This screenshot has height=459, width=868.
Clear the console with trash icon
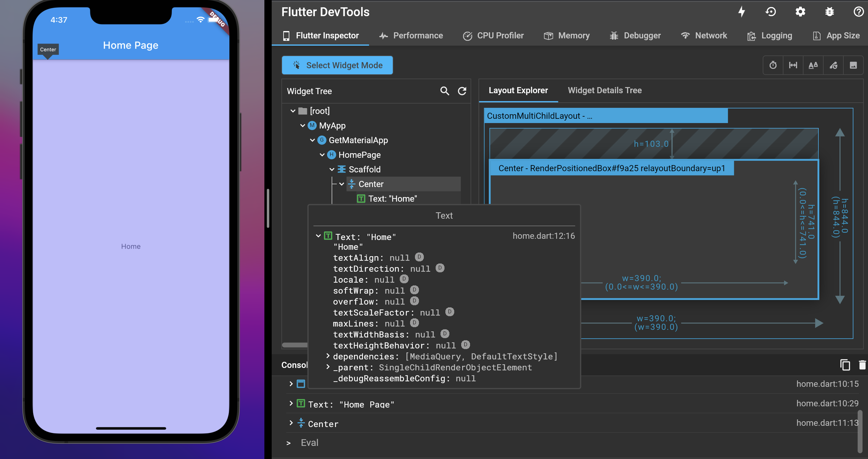pos(862,365)
